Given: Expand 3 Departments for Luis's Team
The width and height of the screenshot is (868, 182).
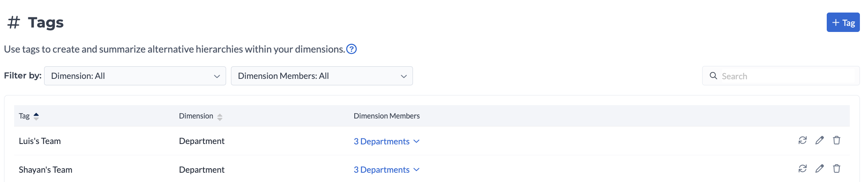Looking at the screenshot, I should point(386,141).
